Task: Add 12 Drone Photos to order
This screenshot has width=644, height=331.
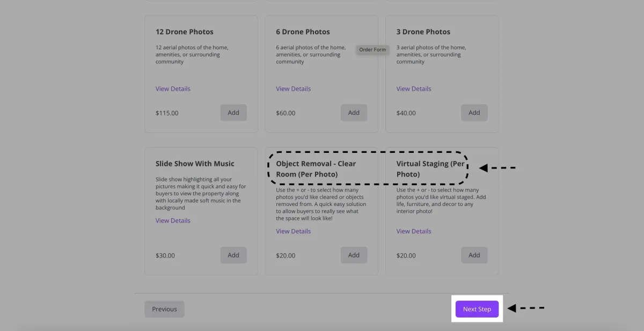Action: (x=233, y=113)
